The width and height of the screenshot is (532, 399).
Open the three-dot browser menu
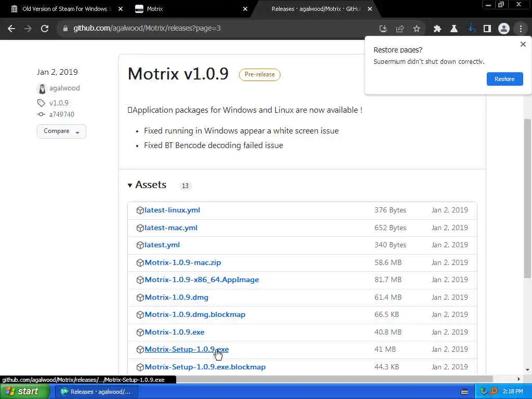[521, 29]
